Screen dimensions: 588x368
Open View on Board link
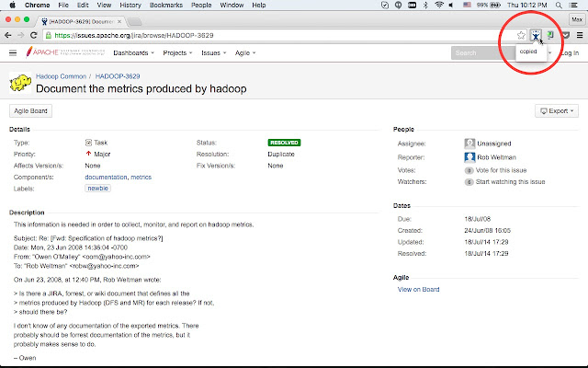point(419,290)
